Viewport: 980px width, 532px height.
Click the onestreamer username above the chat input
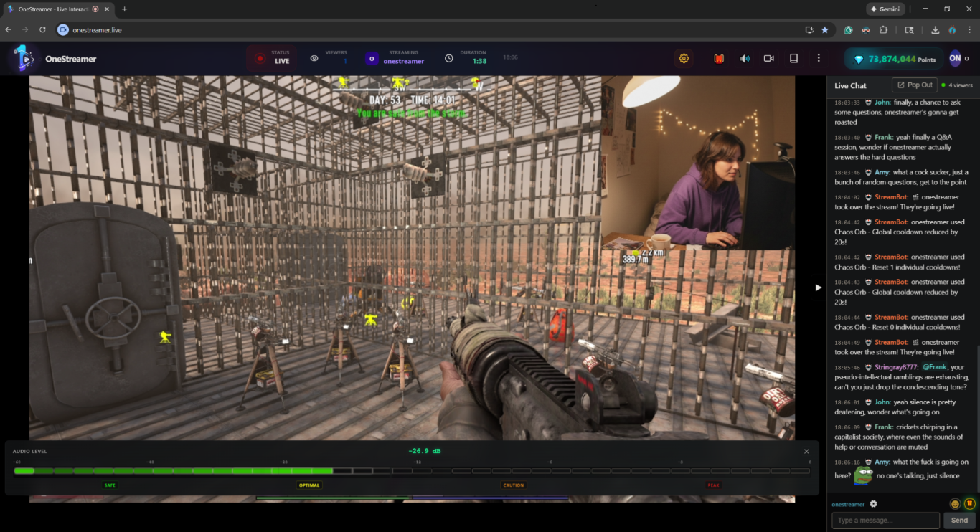point(849,504)
